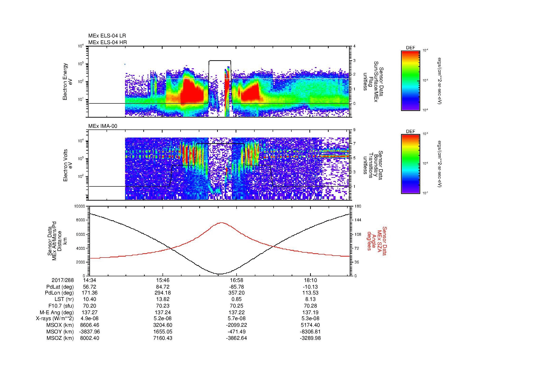
Task: Click the SZA curve peak near 144 degrees
Action: (221, 223)
